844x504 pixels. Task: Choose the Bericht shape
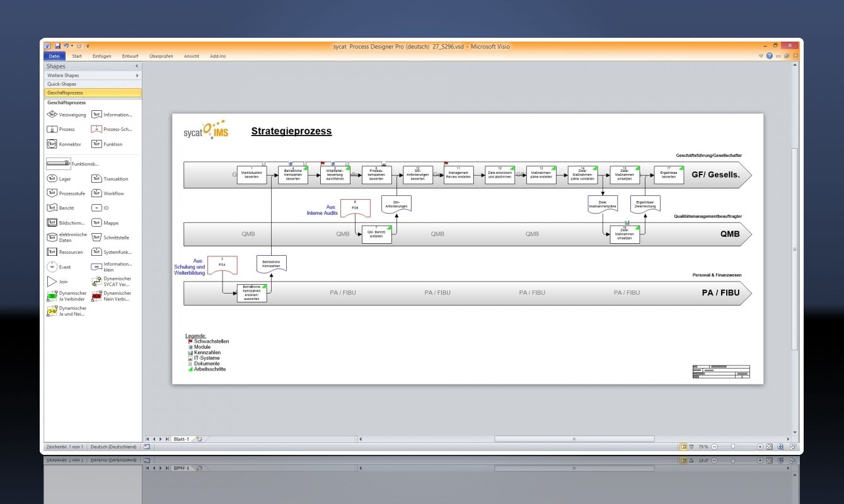click(61, 208)
